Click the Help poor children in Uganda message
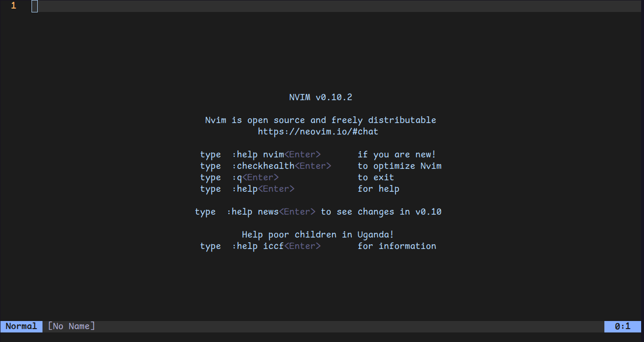The height and width of the screenshot is (342, 644). click(x=318, y=234)
